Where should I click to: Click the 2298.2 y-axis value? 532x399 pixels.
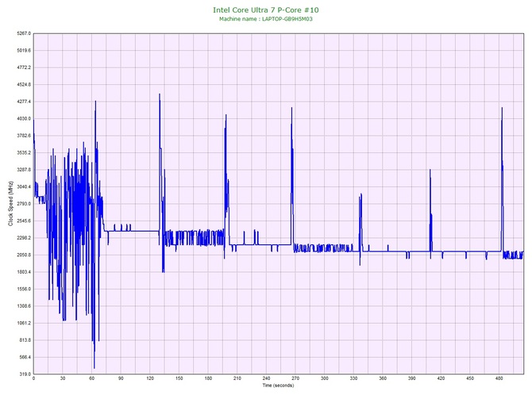24,238
